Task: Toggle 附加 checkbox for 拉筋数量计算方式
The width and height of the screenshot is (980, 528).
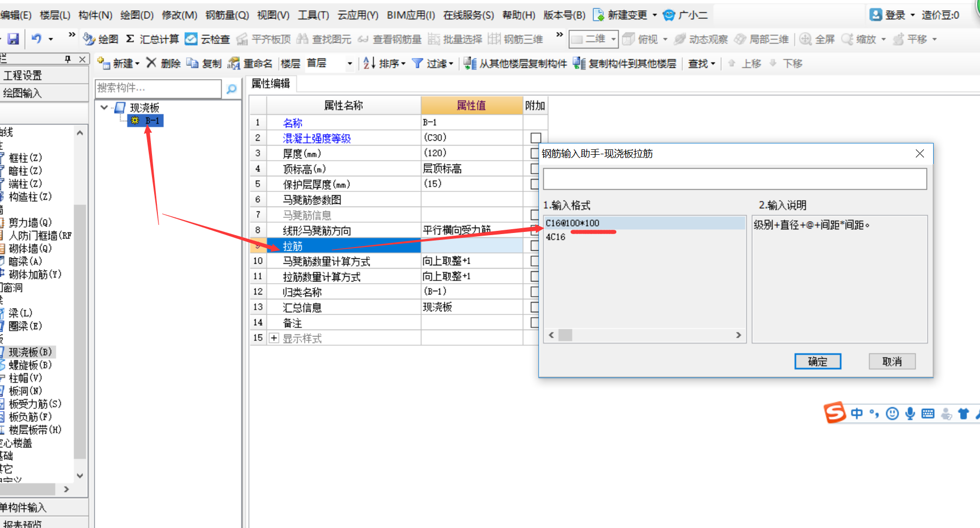Action: point(535,276)
